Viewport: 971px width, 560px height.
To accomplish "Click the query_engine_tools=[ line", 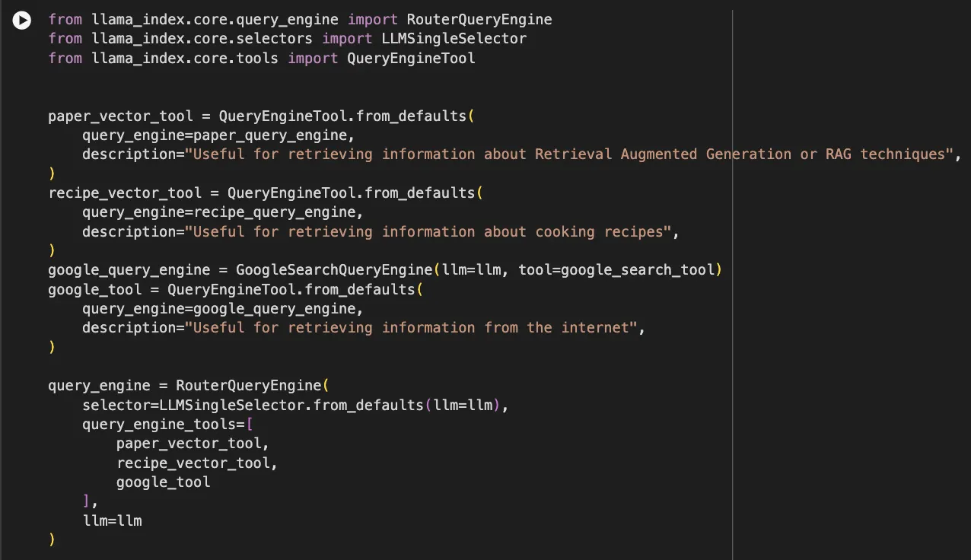I will click(167, 425).
